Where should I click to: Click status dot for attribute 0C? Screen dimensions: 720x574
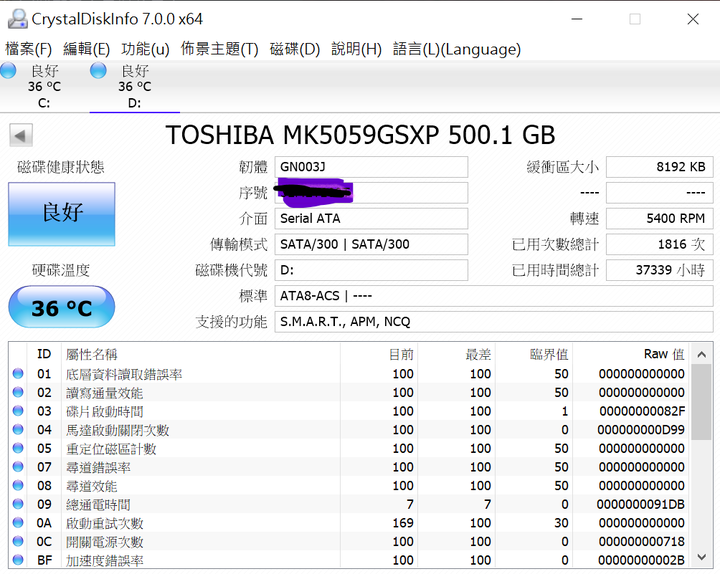(18, 541)
